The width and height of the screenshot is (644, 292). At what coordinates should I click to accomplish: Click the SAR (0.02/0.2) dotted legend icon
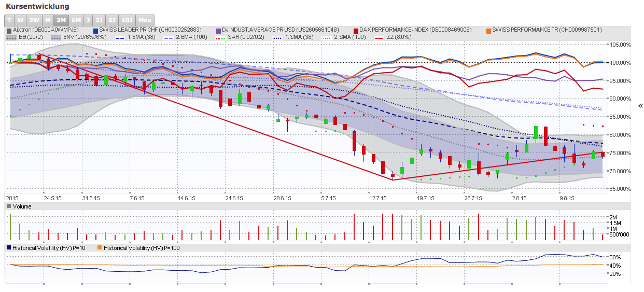[220, 37]
